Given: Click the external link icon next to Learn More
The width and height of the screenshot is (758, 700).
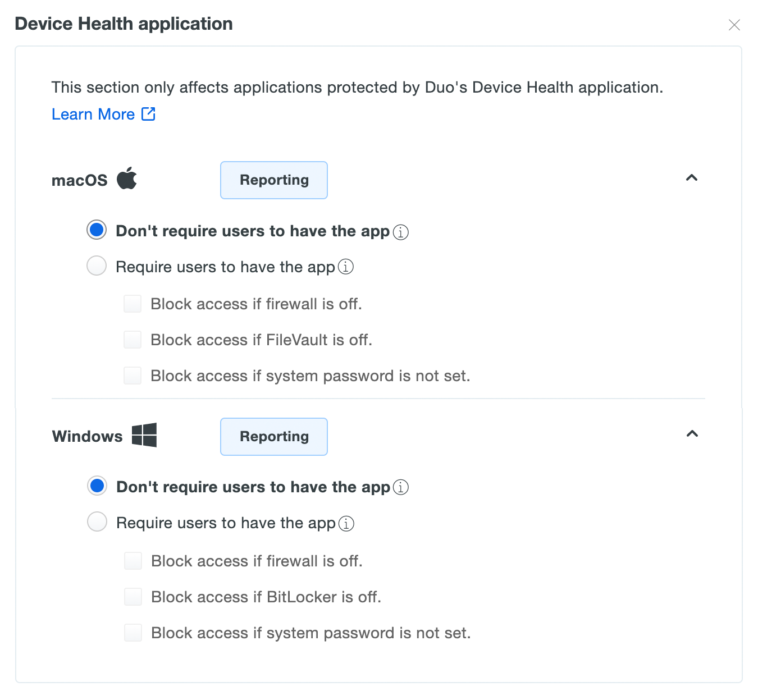Looking at the screenshot, I should click(148, 114).
